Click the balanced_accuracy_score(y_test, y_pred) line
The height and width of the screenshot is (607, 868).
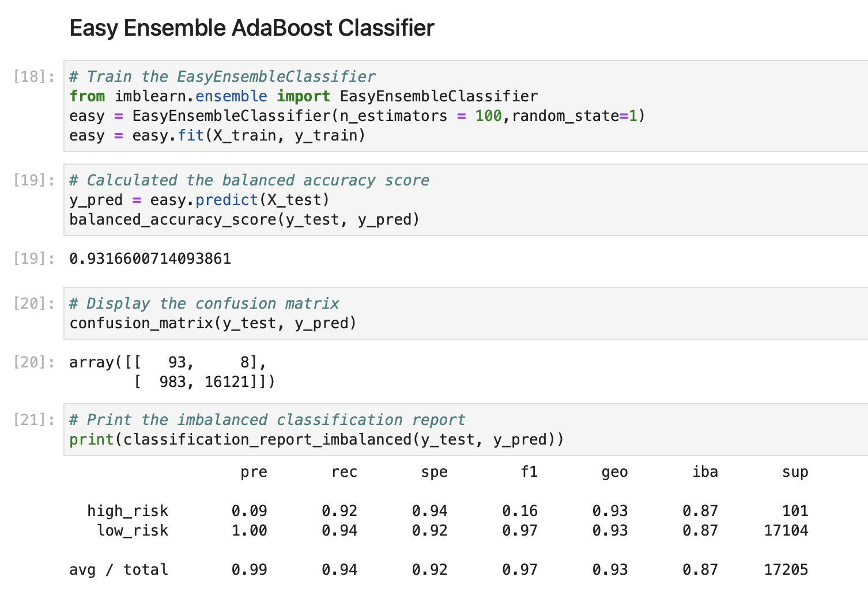[244, 219]
